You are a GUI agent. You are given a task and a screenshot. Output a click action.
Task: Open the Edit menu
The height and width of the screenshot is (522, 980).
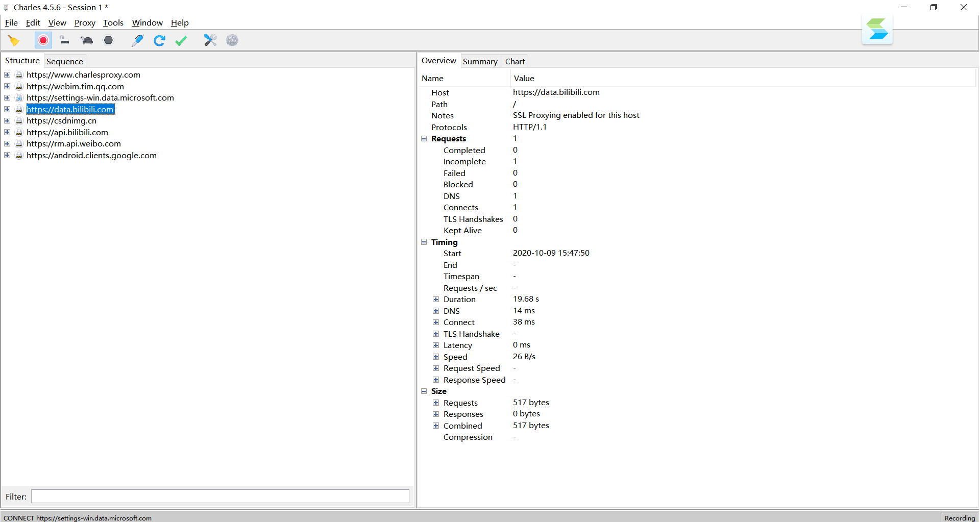coord(33,22)
